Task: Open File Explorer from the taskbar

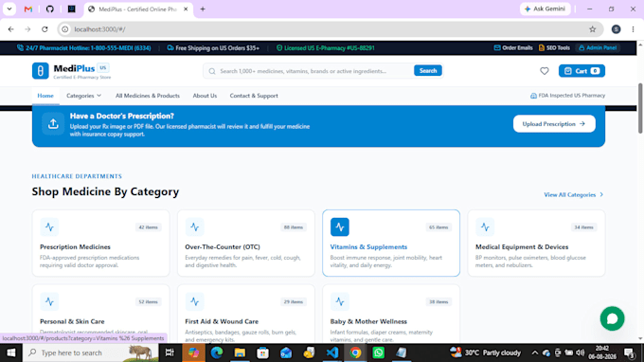Action: pyautogui.click(x=240, y=353)
